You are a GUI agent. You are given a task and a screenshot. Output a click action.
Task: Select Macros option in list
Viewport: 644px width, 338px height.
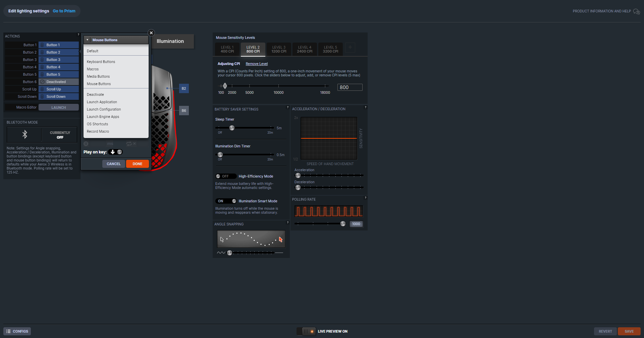(x=116, y=69)
